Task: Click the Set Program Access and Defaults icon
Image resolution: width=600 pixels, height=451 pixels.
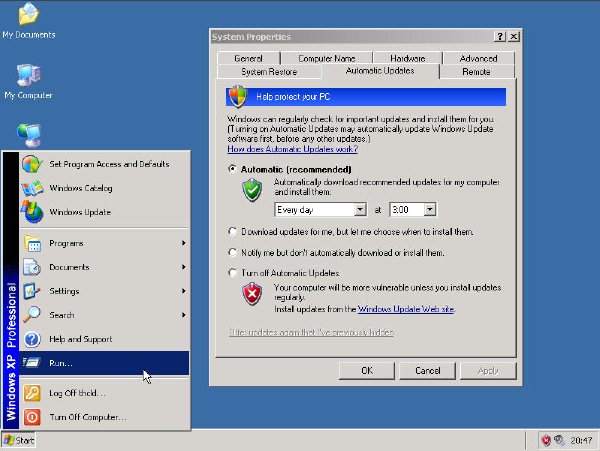Action: point(32,164)
